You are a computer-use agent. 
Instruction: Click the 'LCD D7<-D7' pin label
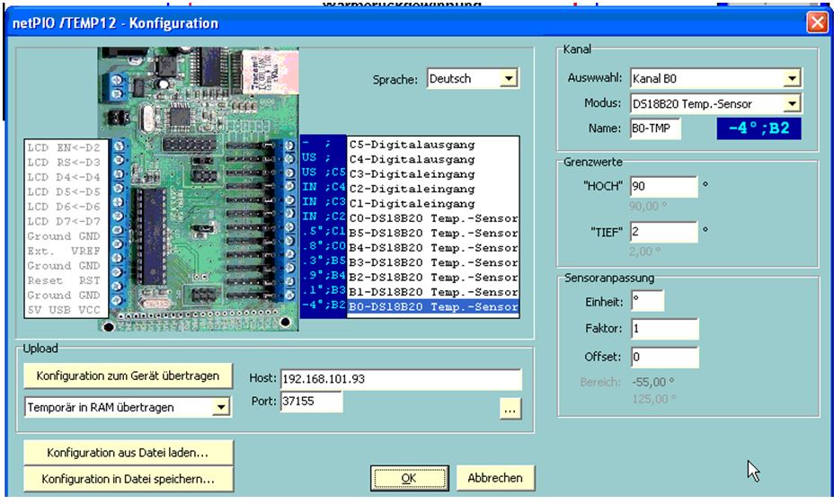point(64,221)
